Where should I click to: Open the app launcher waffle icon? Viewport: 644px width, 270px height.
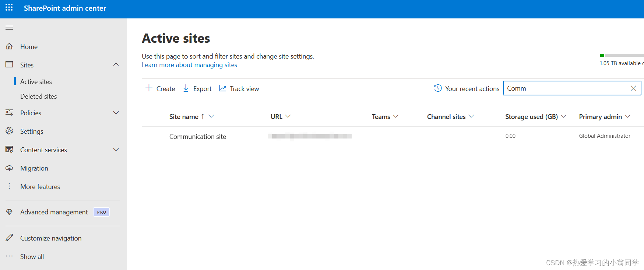(x=9, y=7)
